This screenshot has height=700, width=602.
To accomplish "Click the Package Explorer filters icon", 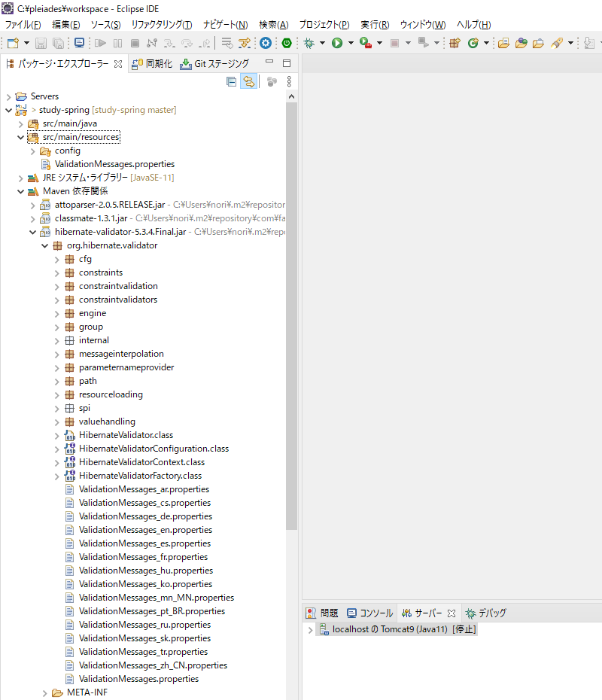I will (272, 82).
